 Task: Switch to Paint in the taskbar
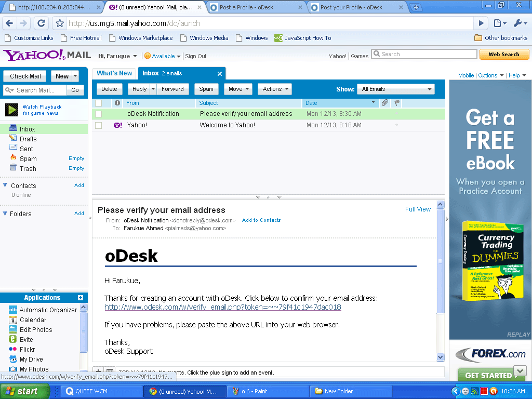point(268,391)
